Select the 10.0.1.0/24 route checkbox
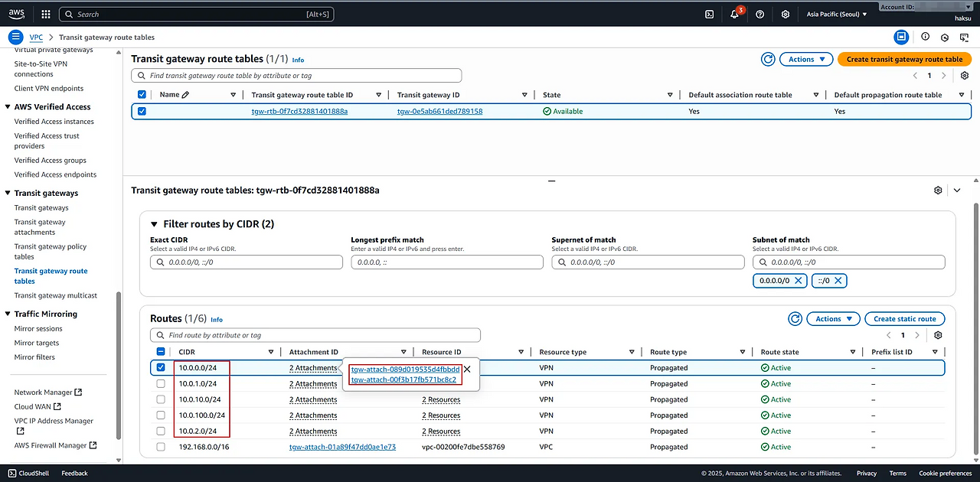The width and height of the screenshot is (980, 482). [x=161, y=384]
